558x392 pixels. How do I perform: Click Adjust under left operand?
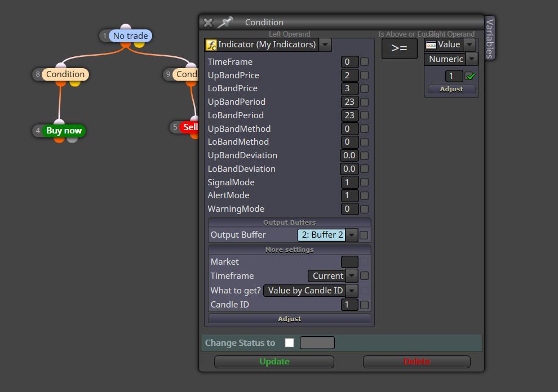tap(289, 319)
